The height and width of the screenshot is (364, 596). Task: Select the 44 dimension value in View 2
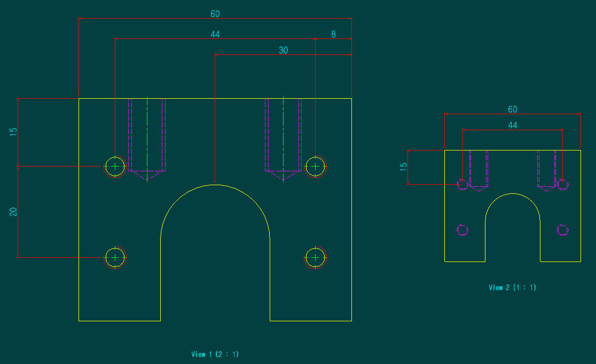pyautogui.click(x=512, y=125)
